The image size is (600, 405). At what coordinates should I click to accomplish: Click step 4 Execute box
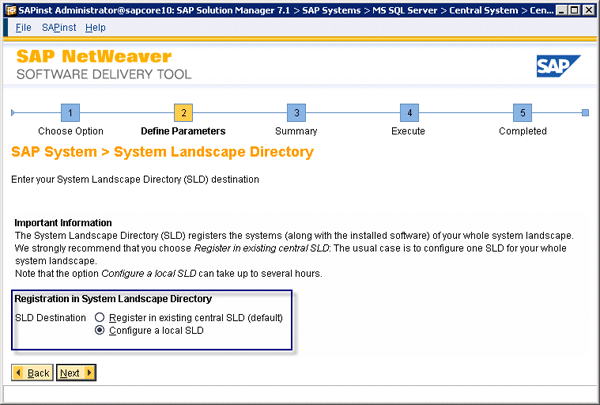tap(408, 113)
